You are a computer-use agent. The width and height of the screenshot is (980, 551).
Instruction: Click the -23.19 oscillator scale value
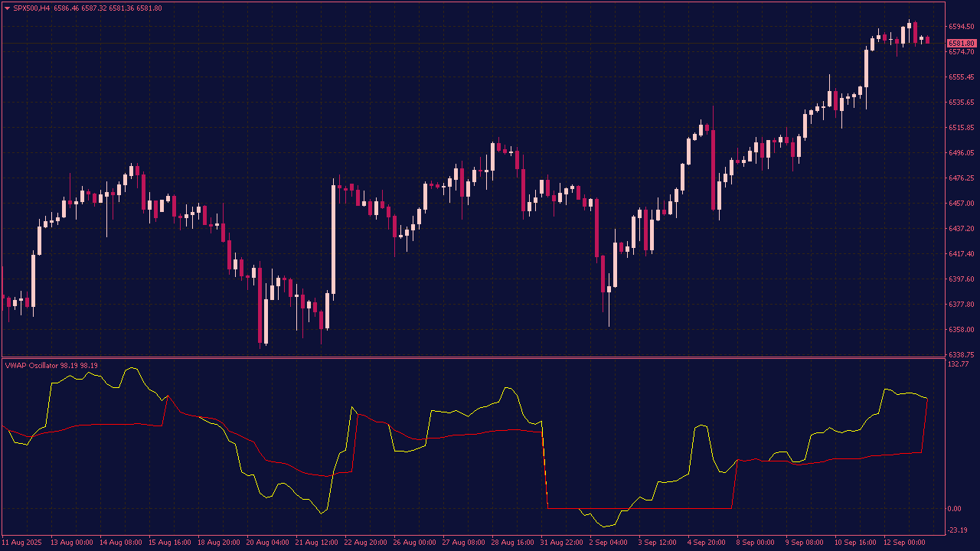click(x=958, y=530)
